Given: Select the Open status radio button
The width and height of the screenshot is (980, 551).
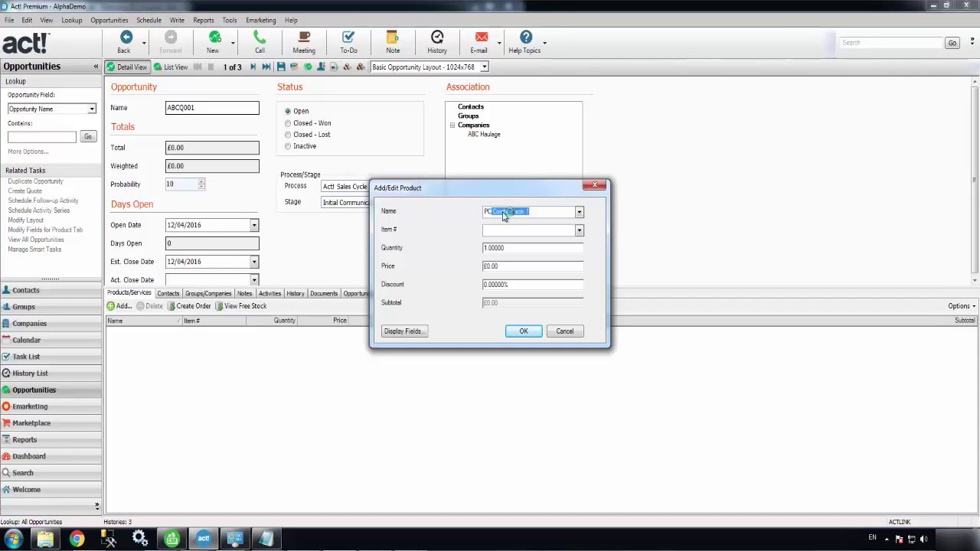Looking at the screenshot, I should 288,112.
